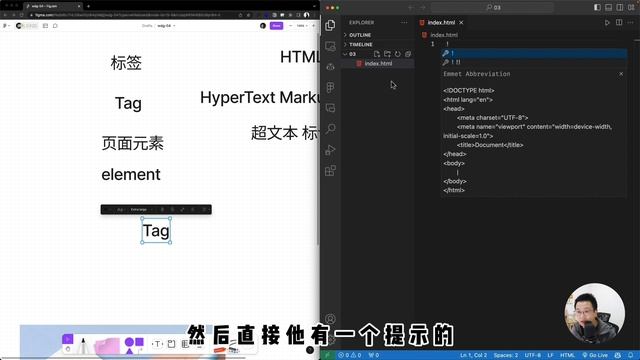Screen dimensions: 640x360
Task: Click remote window indicator in status bar
Action: tap(327, 355)
